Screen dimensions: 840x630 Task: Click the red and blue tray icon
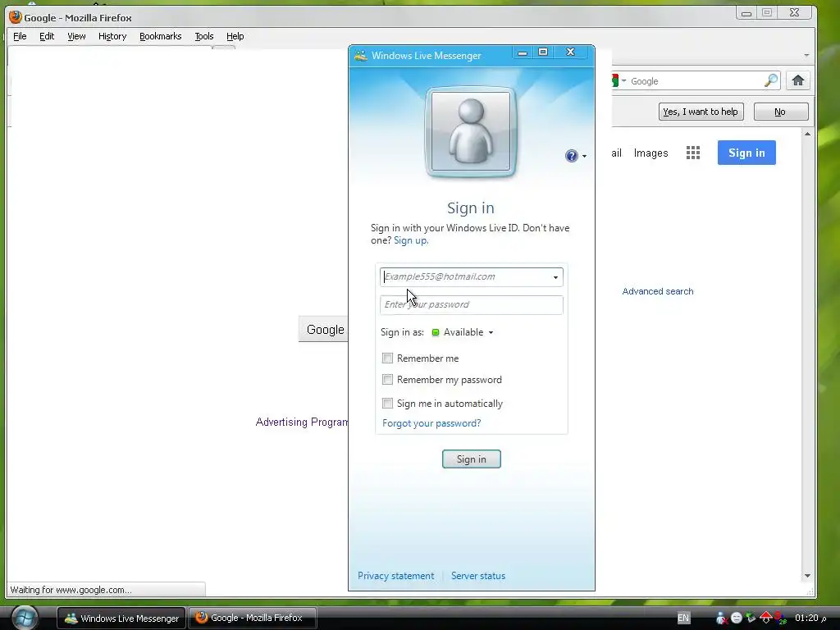(x=781, y=618)
